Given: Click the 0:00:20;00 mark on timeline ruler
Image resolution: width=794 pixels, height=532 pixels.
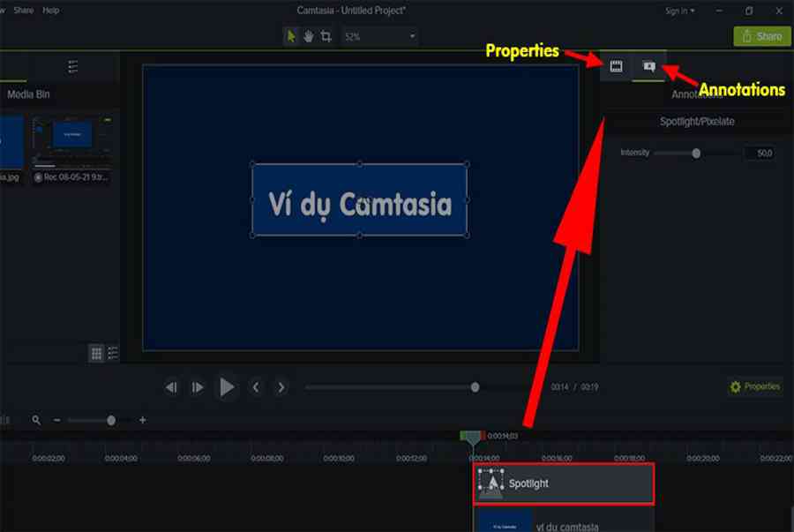Looking at the screenshot, I should (x=703, y=458).
